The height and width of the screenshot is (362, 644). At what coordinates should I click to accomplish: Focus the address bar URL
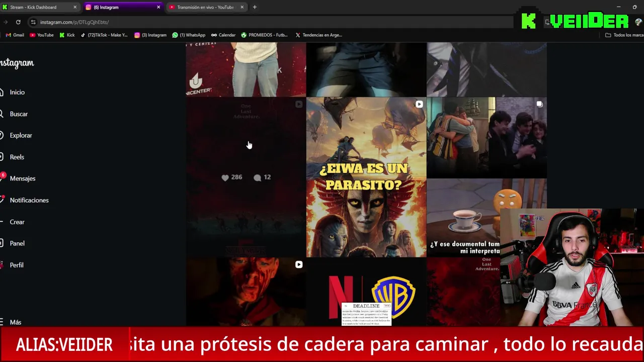tap(74, 22)
